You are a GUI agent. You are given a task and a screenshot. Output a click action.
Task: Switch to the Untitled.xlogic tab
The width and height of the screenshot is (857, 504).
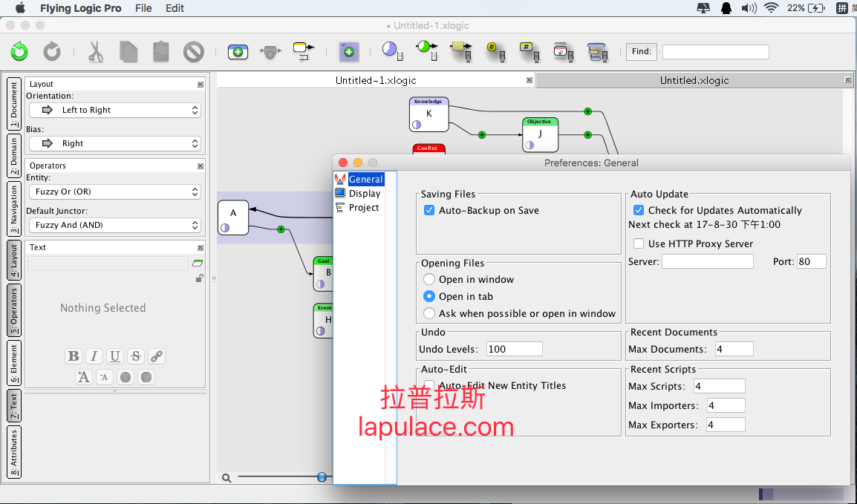tap(694, 80)
